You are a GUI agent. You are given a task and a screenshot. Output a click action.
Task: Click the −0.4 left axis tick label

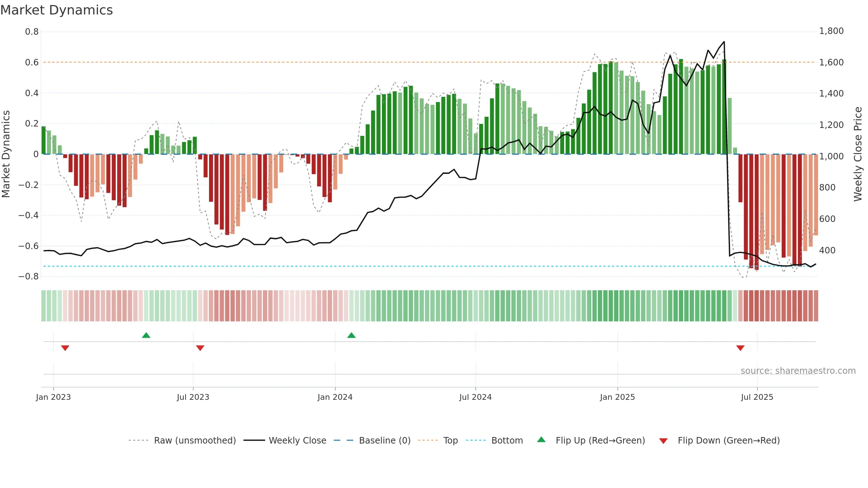29,215
